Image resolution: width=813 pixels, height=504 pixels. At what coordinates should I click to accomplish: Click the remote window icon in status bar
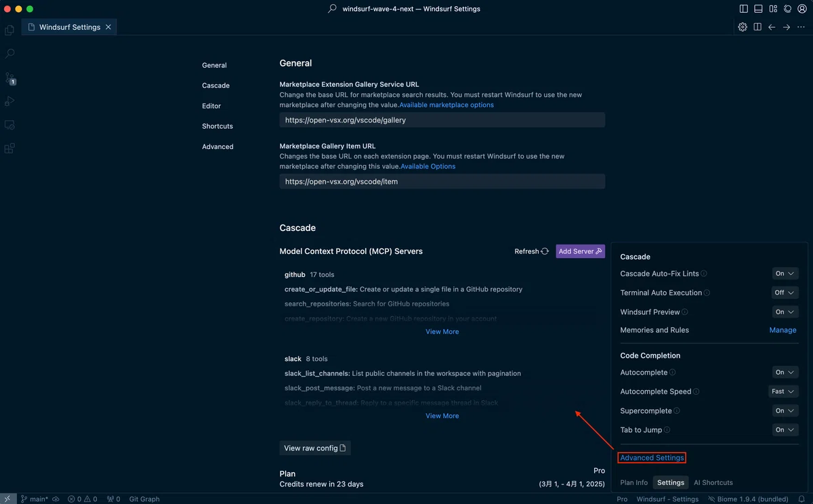click(7, 499)
